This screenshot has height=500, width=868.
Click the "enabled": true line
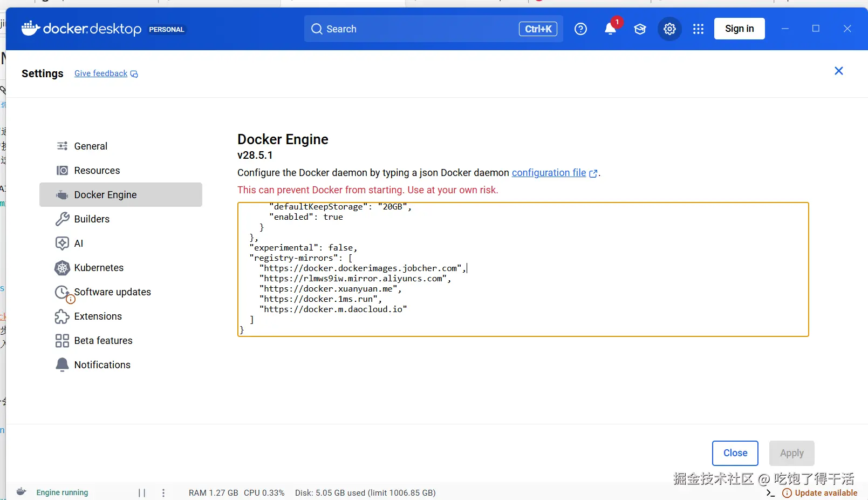point(306,217)
